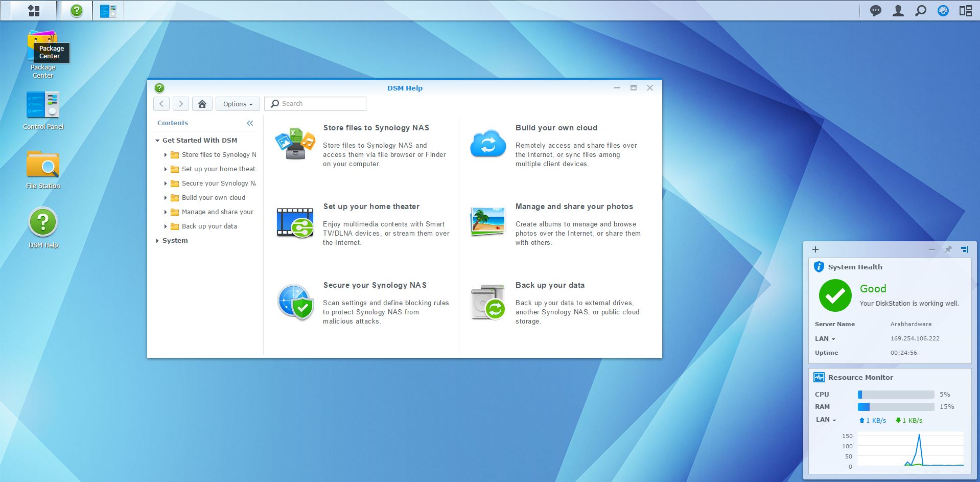Go back in DSM Help
Viewport: 980px width, 482px height.
tap(161, 104)
